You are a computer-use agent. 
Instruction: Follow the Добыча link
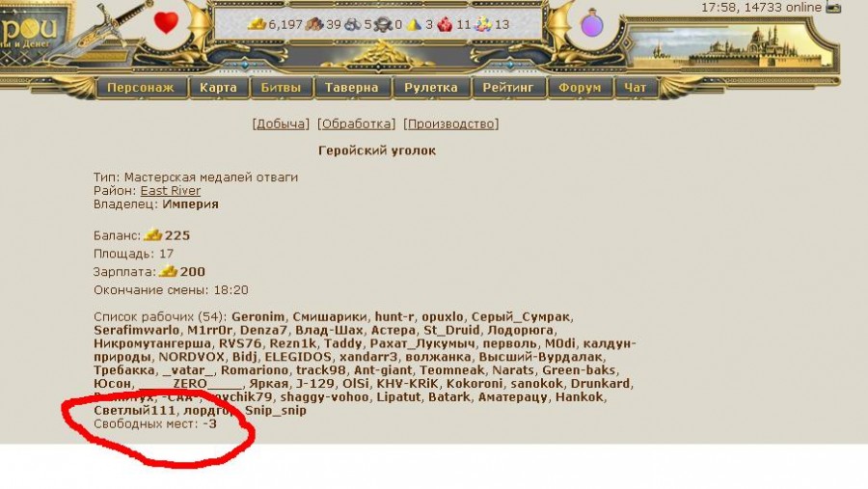[281, 124]
